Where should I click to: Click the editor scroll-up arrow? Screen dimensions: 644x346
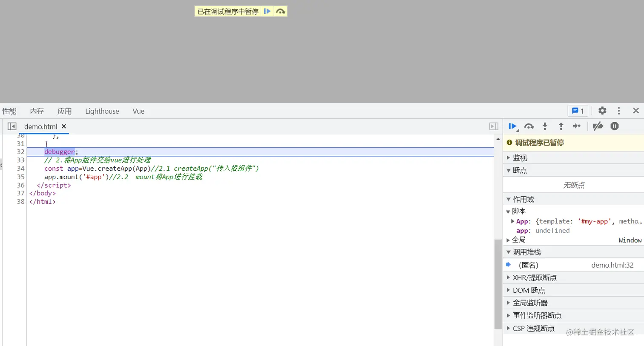point(498,139)
